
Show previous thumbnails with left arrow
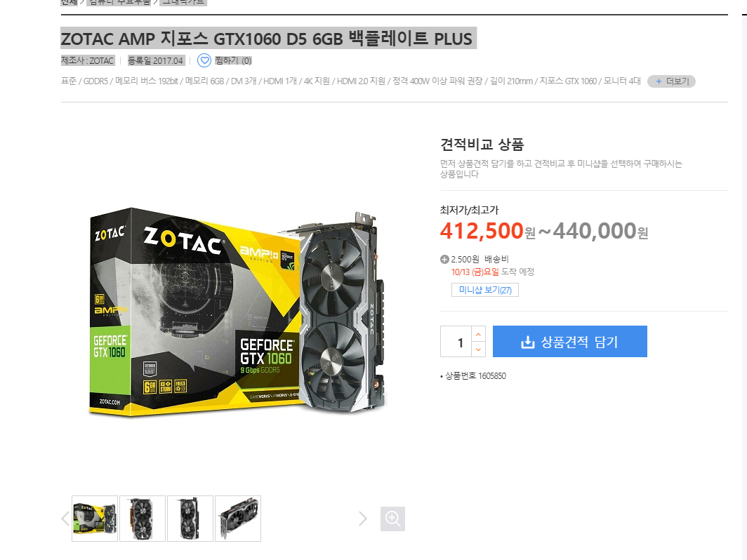point(66,519)
